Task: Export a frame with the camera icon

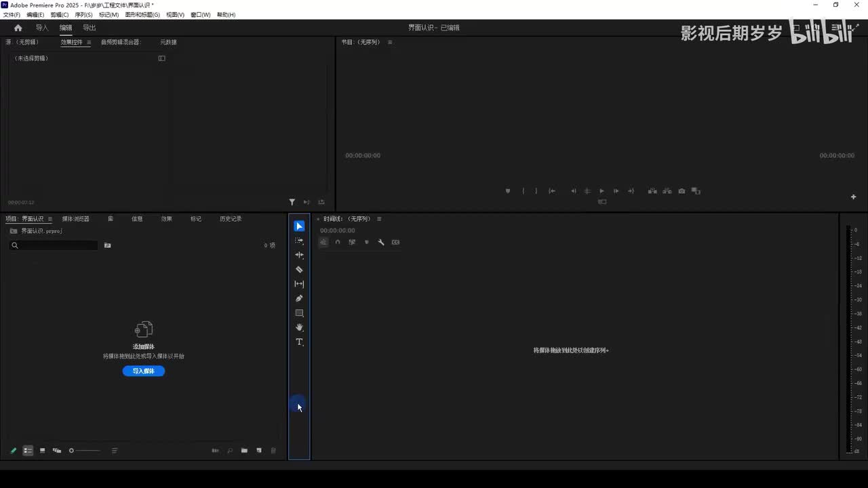Action: (682, 191)
